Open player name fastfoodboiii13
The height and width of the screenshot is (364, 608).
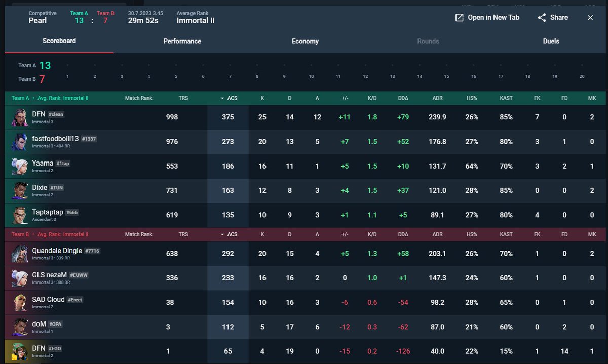coord(56,139)
